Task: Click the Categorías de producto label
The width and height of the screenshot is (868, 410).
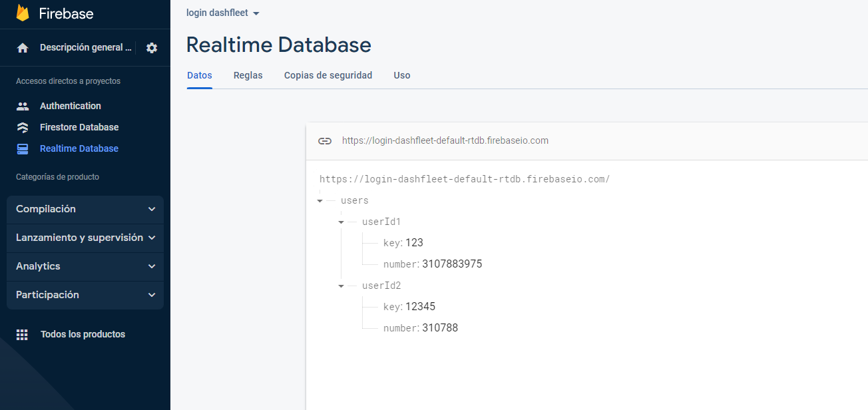Action: click(x=57, y=177)
